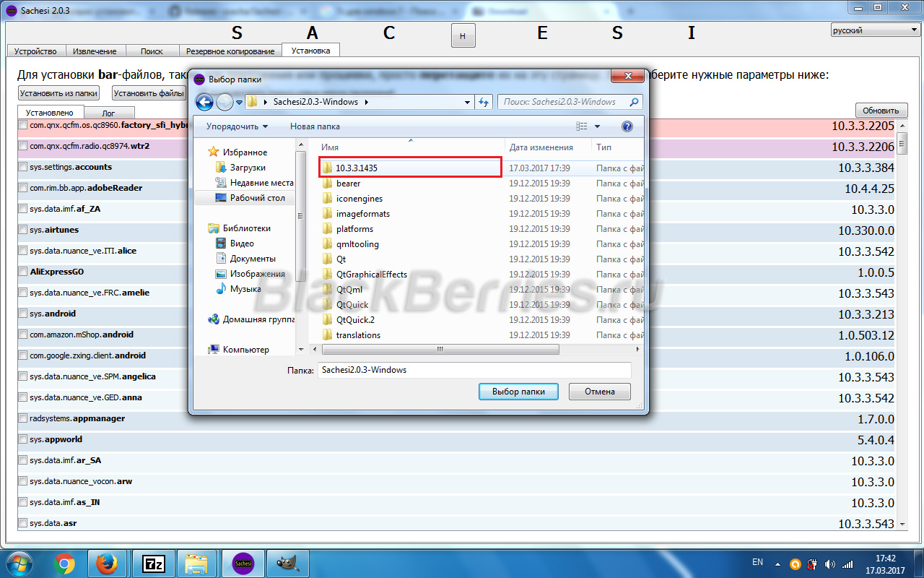Click the Выбор папки confirm button

[518, 392]
